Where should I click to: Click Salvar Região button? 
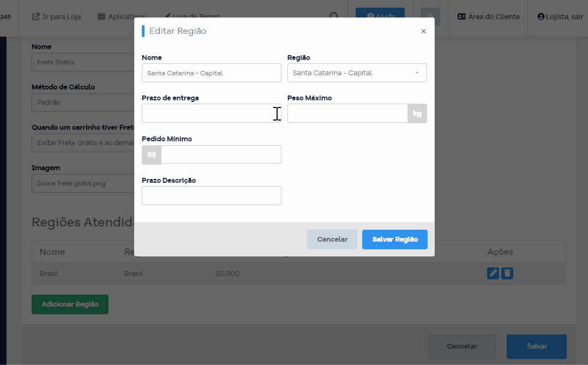coord(395,240)
